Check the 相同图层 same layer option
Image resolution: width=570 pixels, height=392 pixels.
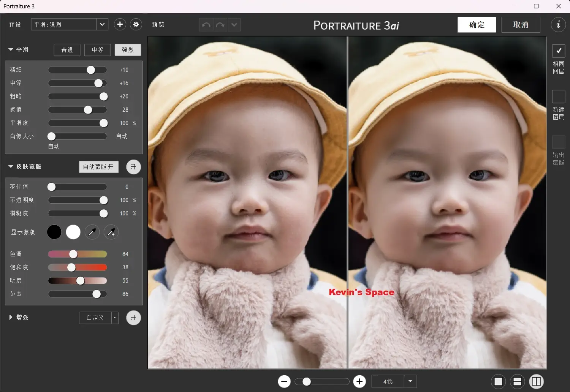click(559, 51)
